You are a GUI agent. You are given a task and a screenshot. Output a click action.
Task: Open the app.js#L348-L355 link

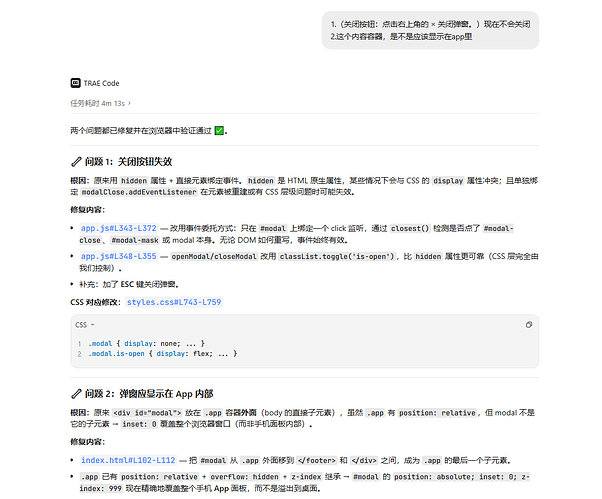pos(119,256)
